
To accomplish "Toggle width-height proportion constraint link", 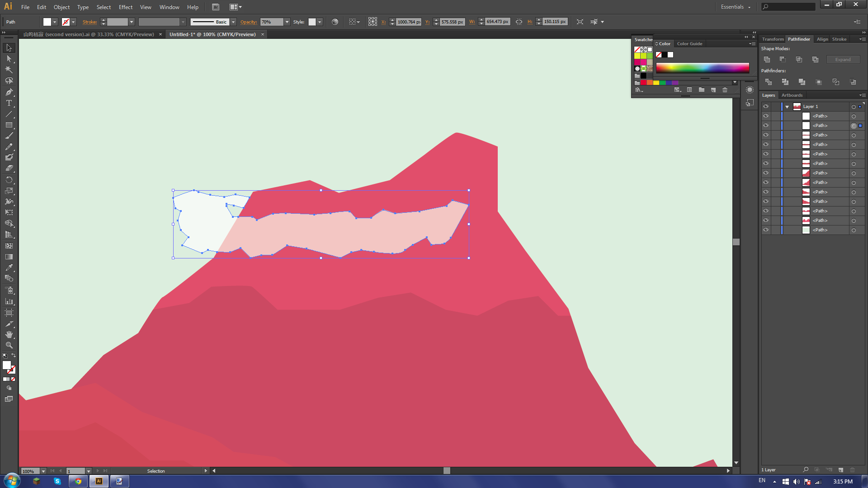I will click(519, 22).
